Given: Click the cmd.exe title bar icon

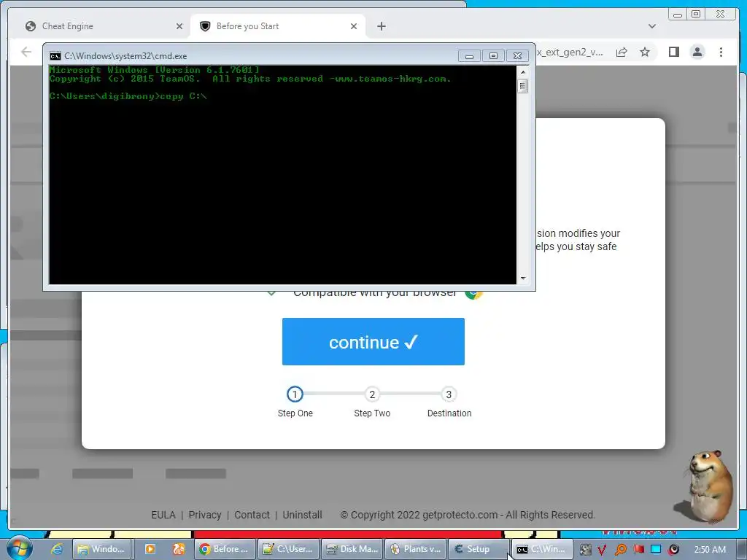Looking at the screenshot, I should (55, 55).
